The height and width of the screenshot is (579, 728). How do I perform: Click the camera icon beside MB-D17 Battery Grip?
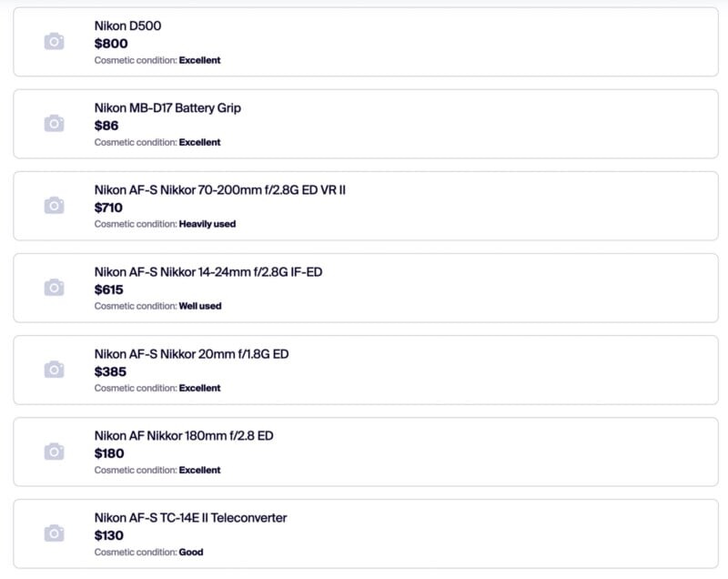[55, 124]
